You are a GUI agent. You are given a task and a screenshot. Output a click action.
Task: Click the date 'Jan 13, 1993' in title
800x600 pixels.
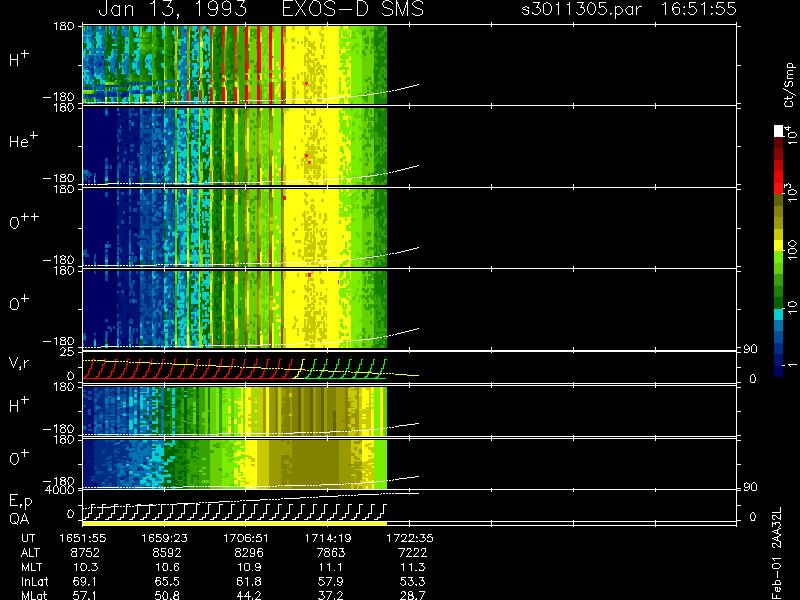point(172,9)
